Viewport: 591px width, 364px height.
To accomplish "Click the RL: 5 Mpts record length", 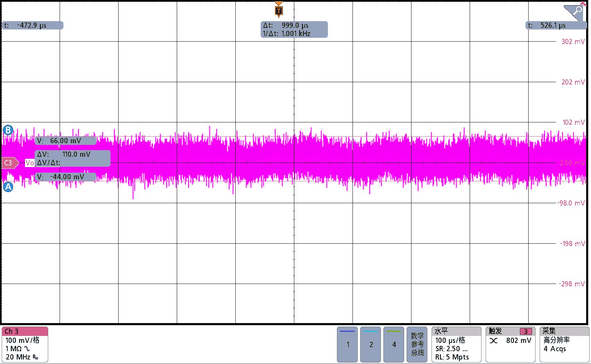I will [x=452, y=357].
